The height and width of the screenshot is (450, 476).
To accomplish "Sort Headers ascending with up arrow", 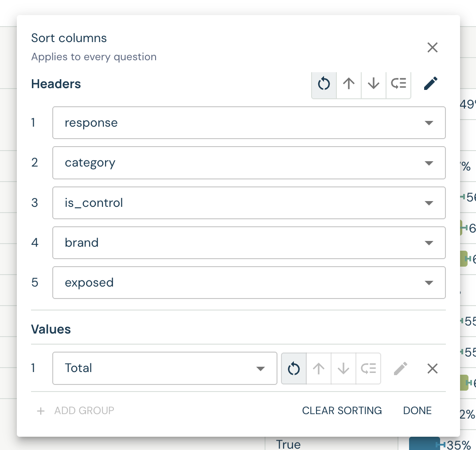I will [x=349, y=84].
